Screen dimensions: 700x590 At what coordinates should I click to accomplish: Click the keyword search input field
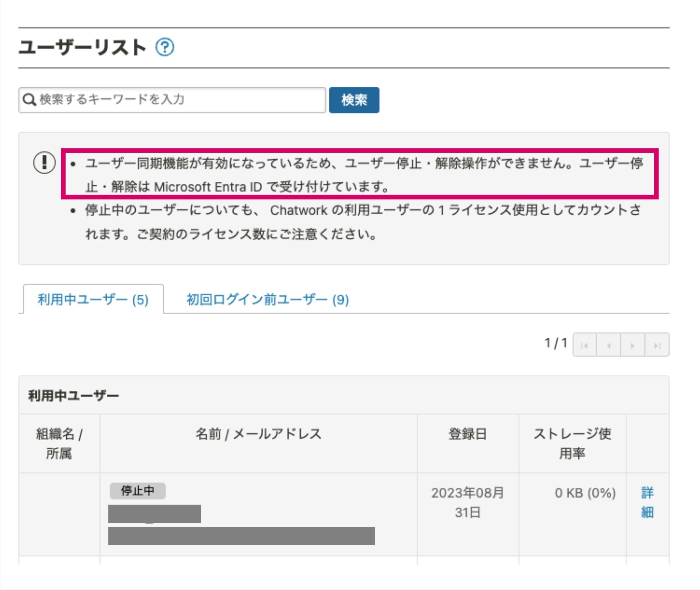tap(167, 100)
